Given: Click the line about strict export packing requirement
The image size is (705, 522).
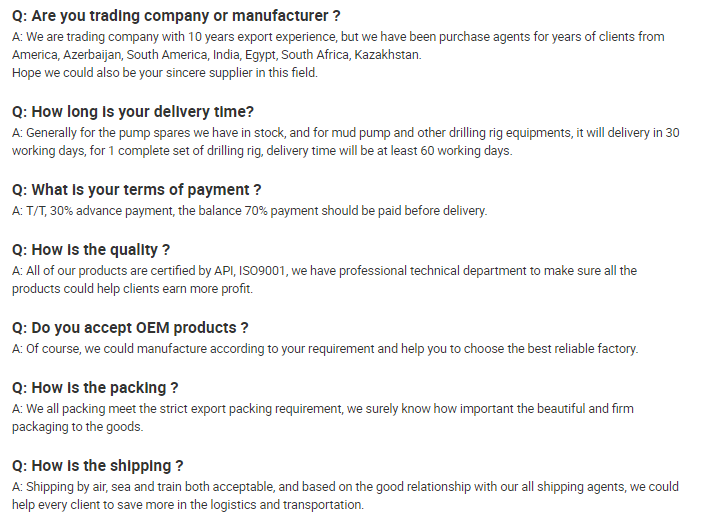Looking at the screenshot, I should (x=322, y=409).
